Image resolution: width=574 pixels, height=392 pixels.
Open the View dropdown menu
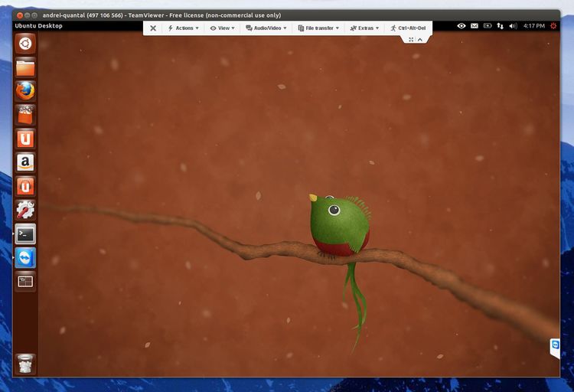point(222,28)
